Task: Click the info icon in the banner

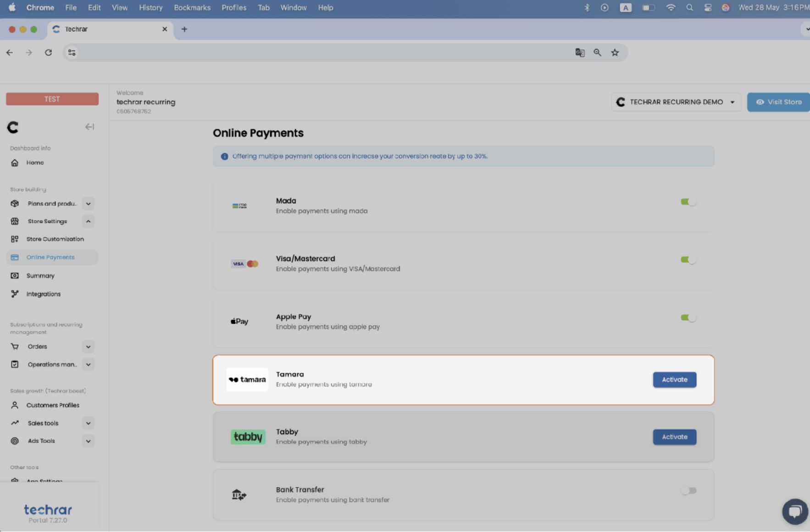Action: click(224, 156)
